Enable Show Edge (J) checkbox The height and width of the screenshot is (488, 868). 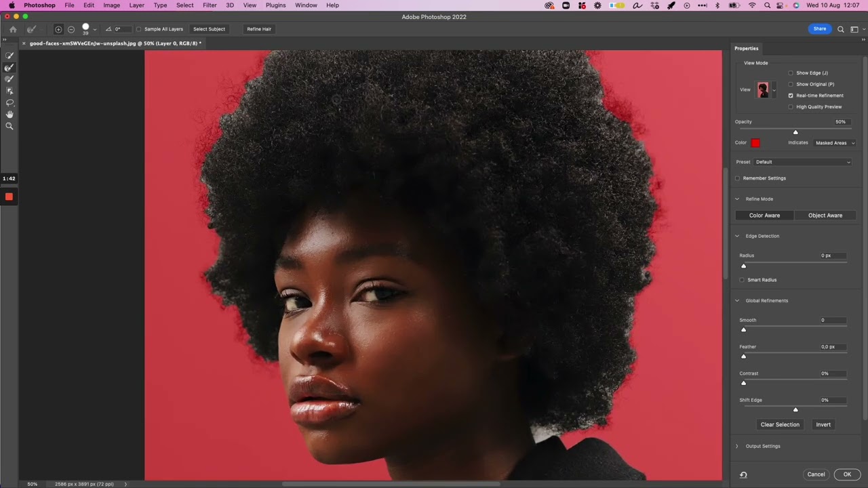[791, 73]
